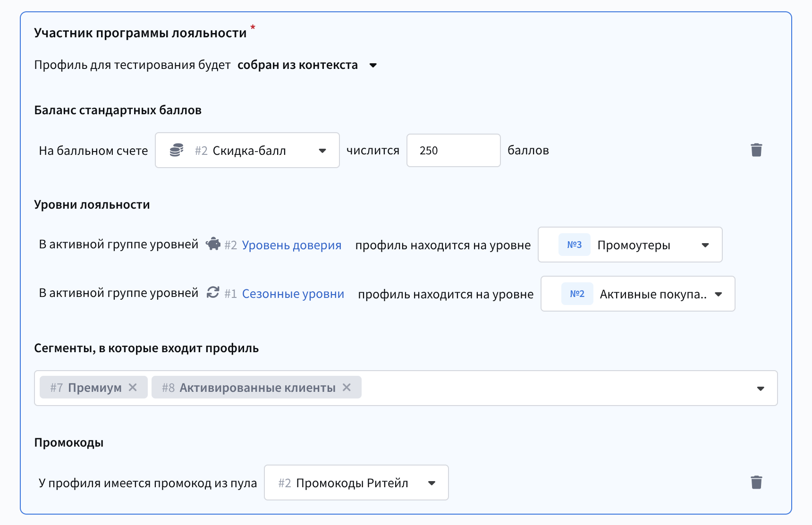Image resolution: width=812 pixels, height=525 pixels.
Task: Open the Промоутеры level dropdown
Action: tap(705, 245)
